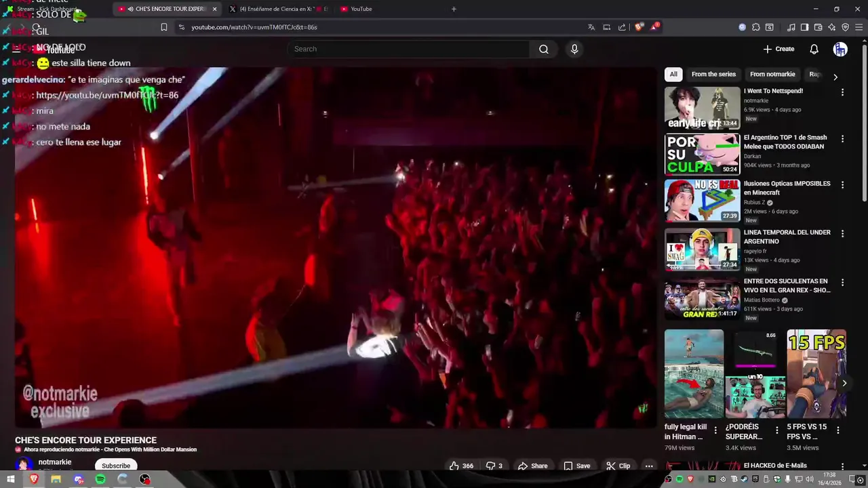Click the share page icon in address bar
The width and height of the screenshot is (868, 488).
pos(622,27)
